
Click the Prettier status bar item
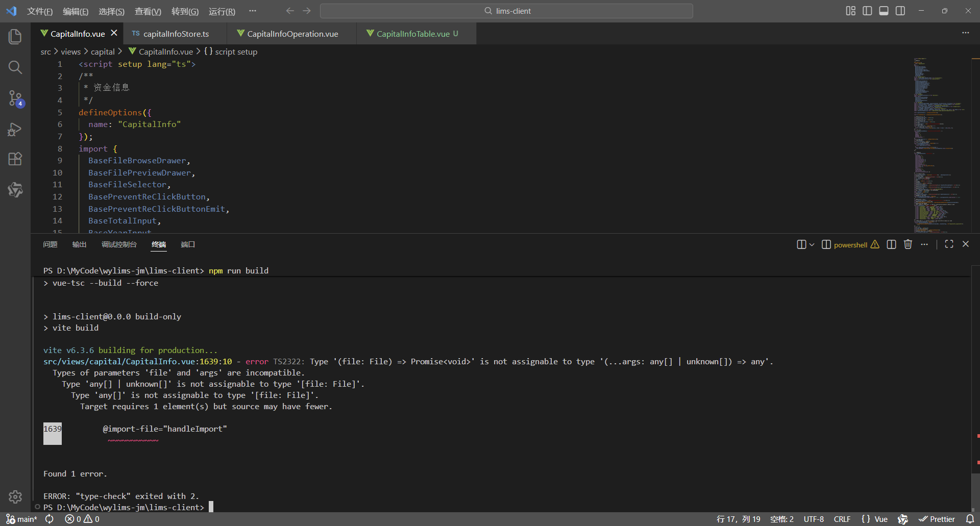pos(937,519)
